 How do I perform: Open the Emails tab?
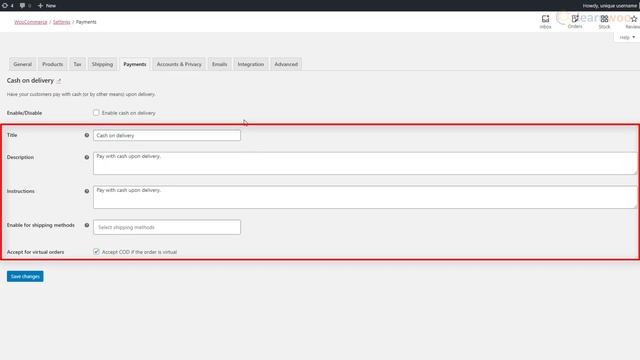point(219,64)
